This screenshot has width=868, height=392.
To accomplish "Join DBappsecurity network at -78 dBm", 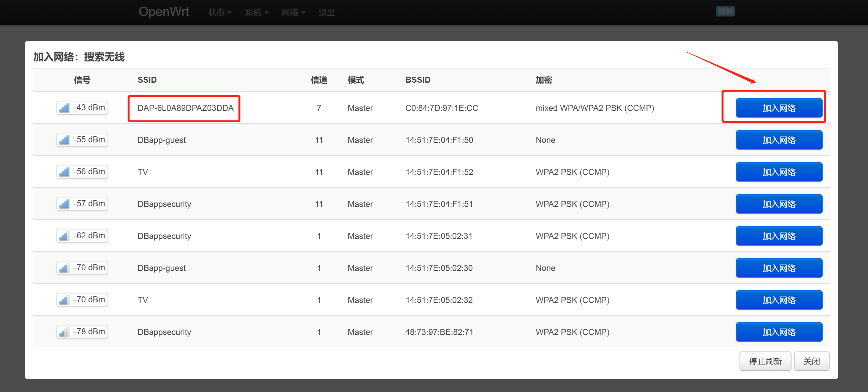I will coord(779,332).
